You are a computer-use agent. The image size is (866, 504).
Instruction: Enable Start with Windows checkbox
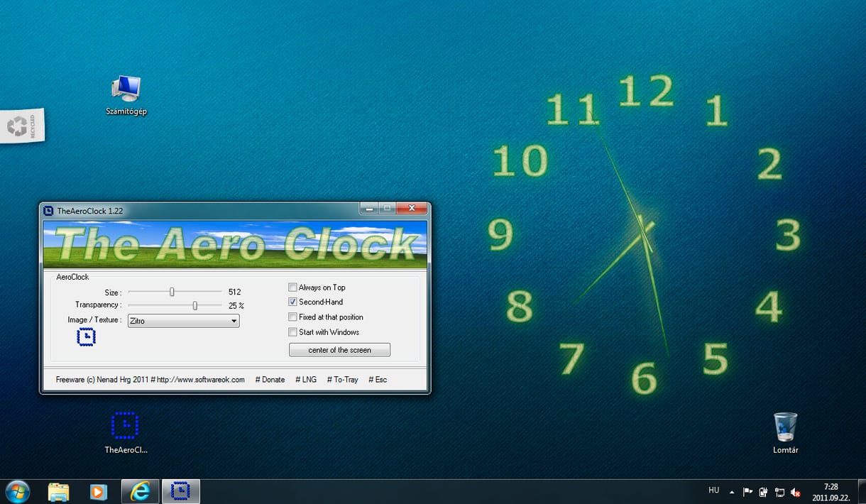tap(292, 332)
